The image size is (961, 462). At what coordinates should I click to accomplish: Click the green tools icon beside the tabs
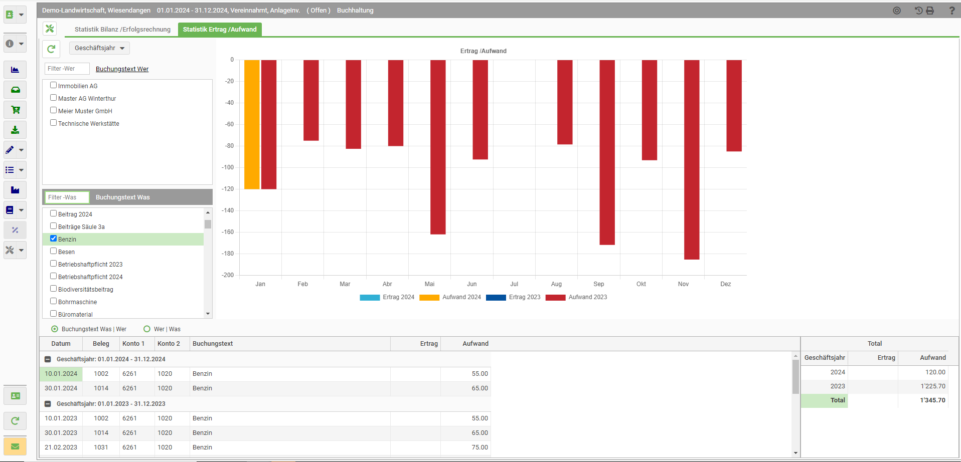pyautogui.click(x=50, y=29)
